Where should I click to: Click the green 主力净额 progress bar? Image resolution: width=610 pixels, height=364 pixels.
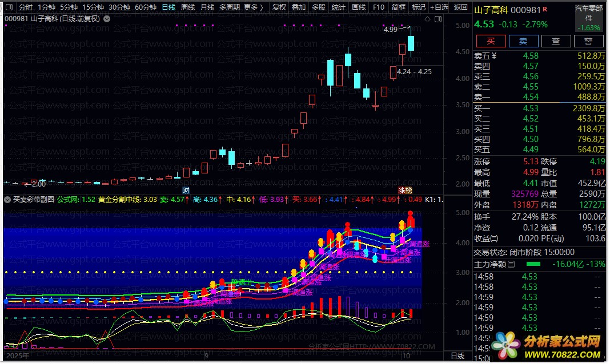pos(532,264)
